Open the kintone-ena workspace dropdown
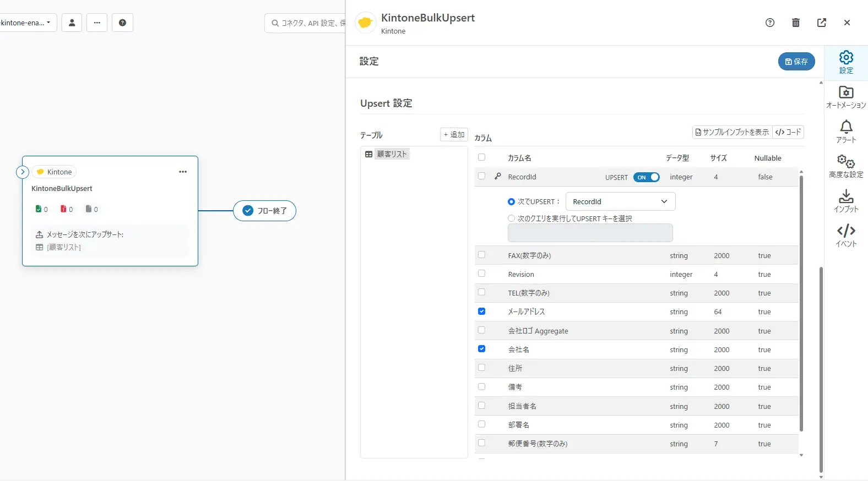 (26, 23)
